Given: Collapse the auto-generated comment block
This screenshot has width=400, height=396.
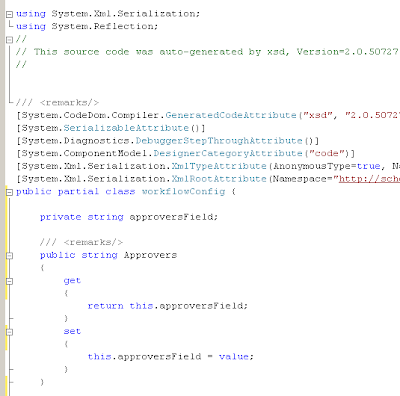Looking at the screenshot, I should coord(9,40).
